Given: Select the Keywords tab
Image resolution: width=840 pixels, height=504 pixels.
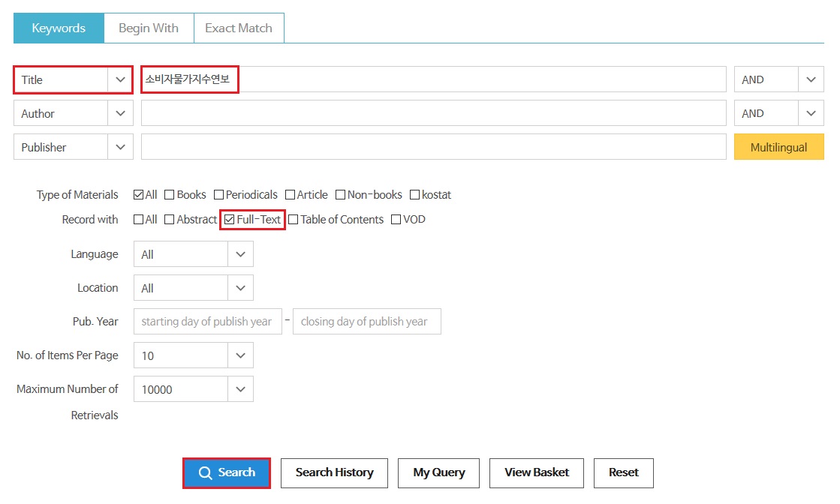Looking at the screenshot, I should (x=59, y=28).
